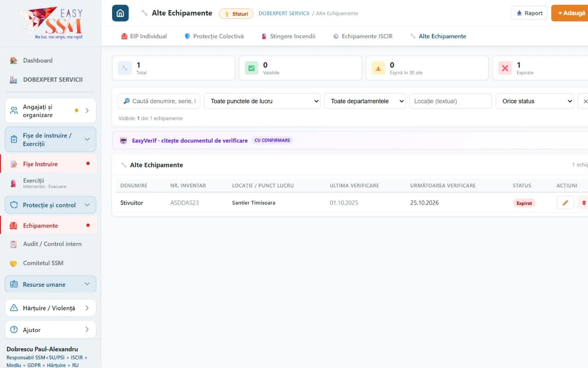
Task: Expand the Ajutor chevron
Action: click(x=87, y=330)
